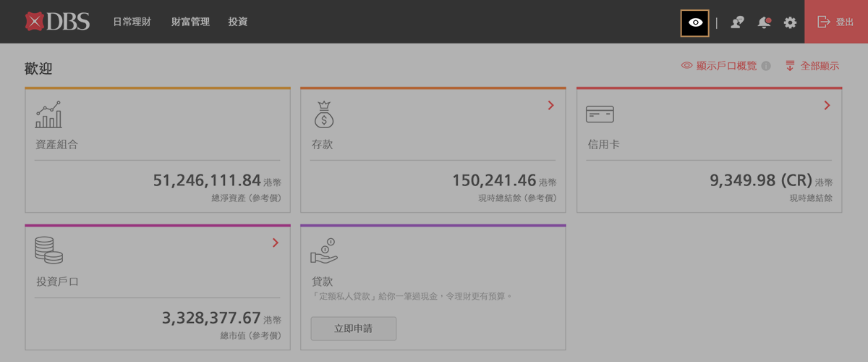Click the 信用卡 card icon
The image size is (868, 362).
pyautogui.click(x=600, y=114)
